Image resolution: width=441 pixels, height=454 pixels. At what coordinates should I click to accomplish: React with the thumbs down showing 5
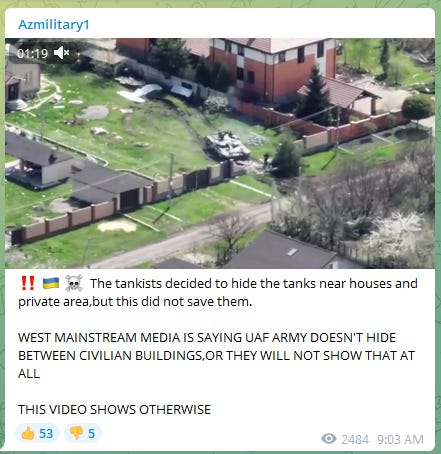(82, 433)
